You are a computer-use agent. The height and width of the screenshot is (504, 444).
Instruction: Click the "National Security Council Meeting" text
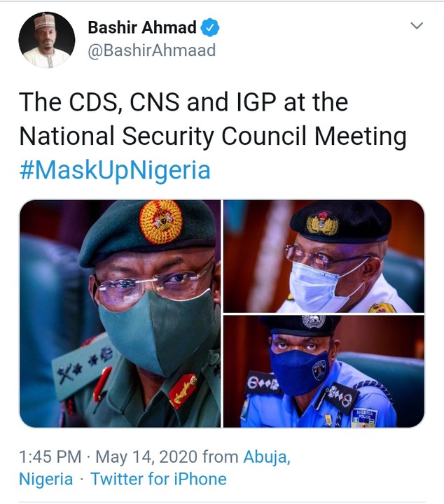pos(213,136)
